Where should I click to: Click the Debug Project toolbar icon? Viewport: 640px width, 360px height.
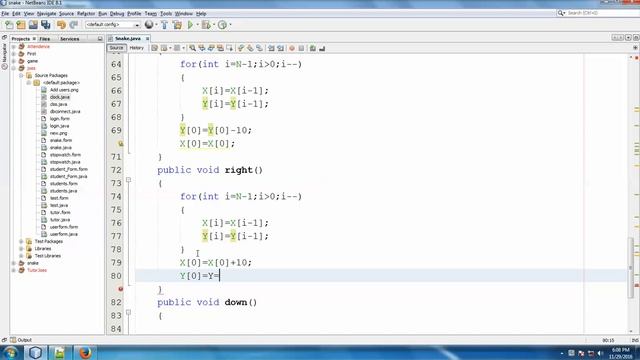206,25
